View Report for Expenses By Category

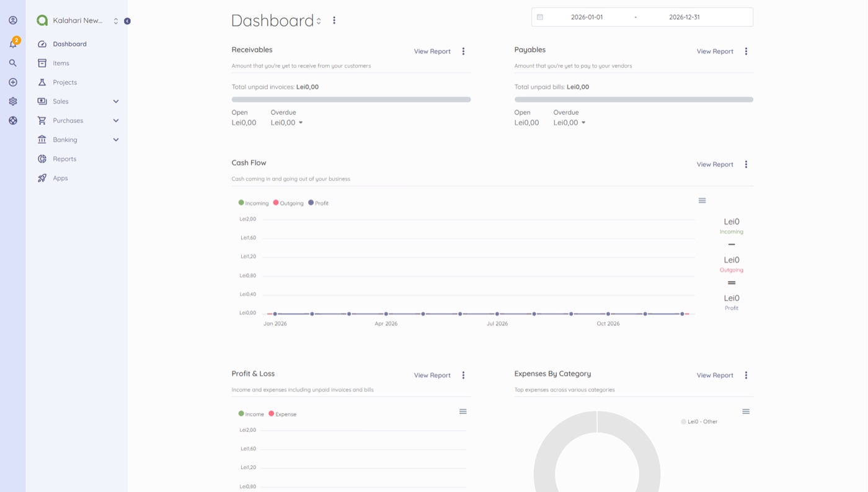[715, 375]
